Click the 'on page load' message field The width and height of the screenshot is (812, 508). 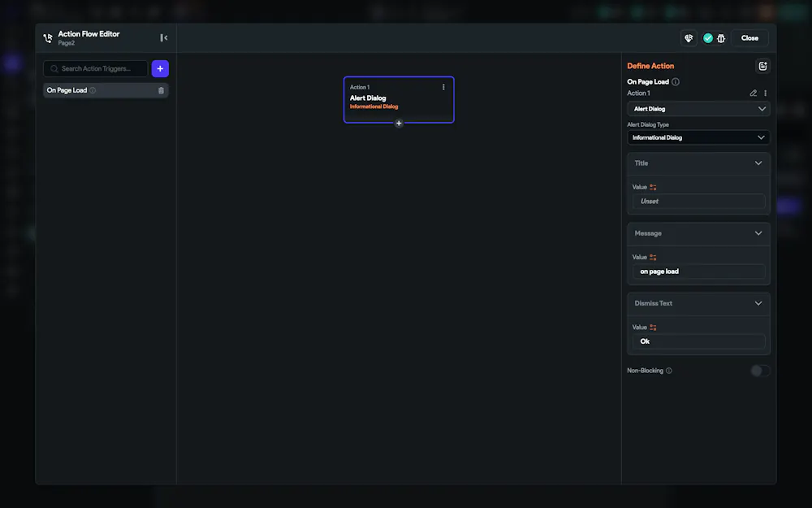tap(698, 271)
